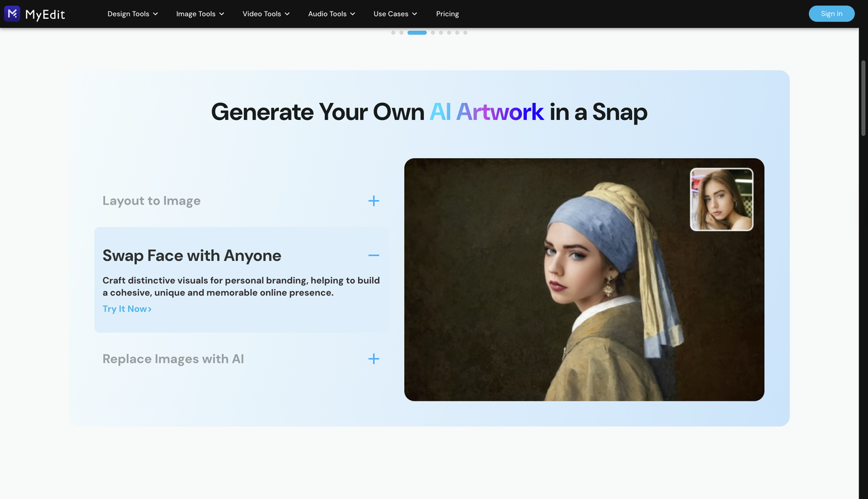The height and width of the screenshot is (499, 868).
Task: Go to the Pricing page
Action: click(x=448, y=14)
